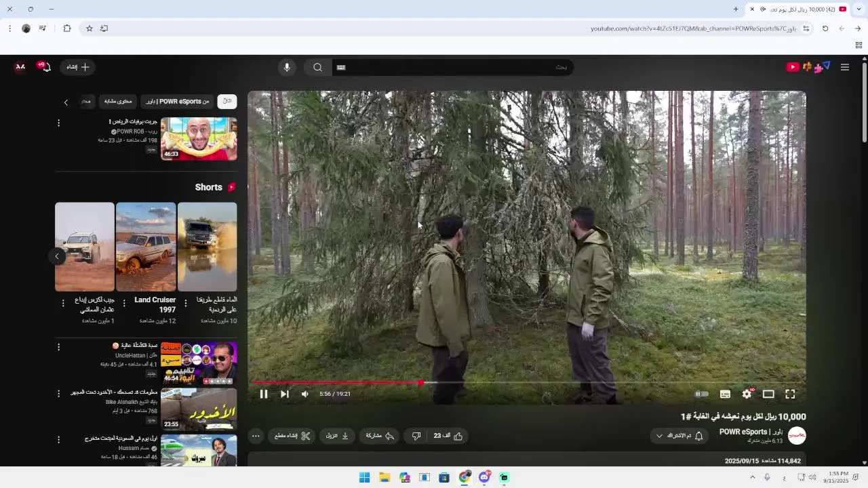Skip to the next video
The width and height of the screenshot is (868, 488).
pyautogui.click(x=285, y=394)
